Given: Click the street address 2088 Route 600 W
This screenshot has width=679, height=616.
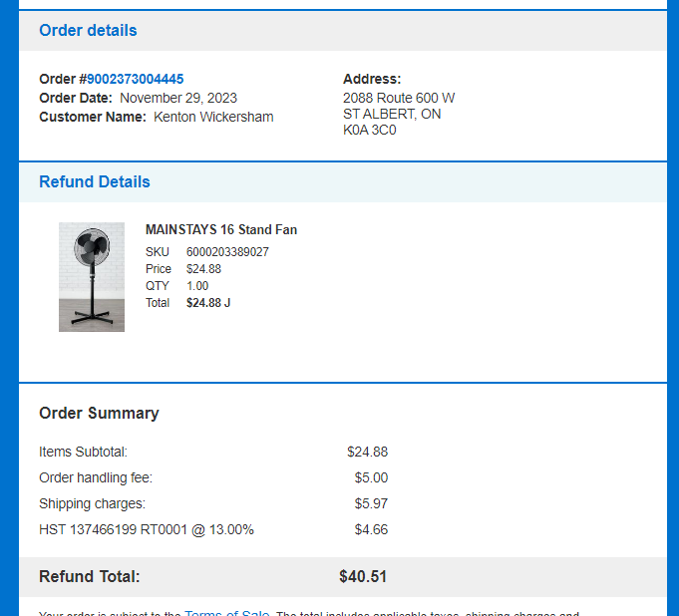Looking at the screenshot, I should [399, 98].
